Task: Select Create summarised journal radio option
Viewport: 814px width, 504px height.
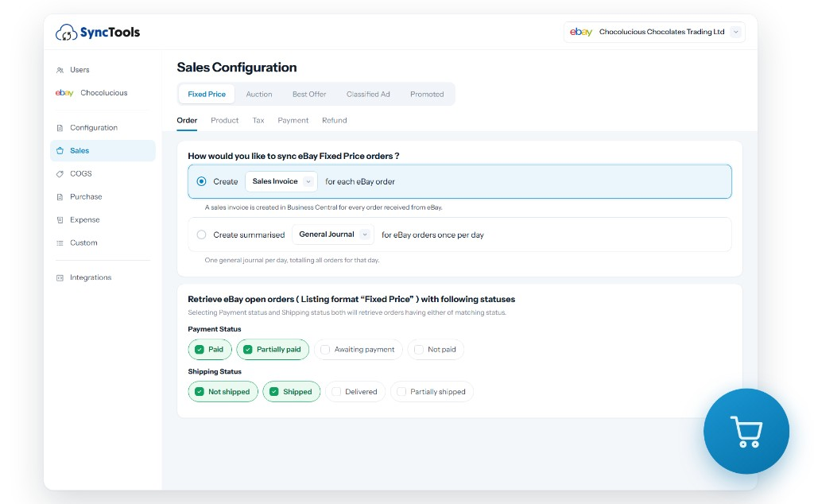Action: tap(201, 235)
